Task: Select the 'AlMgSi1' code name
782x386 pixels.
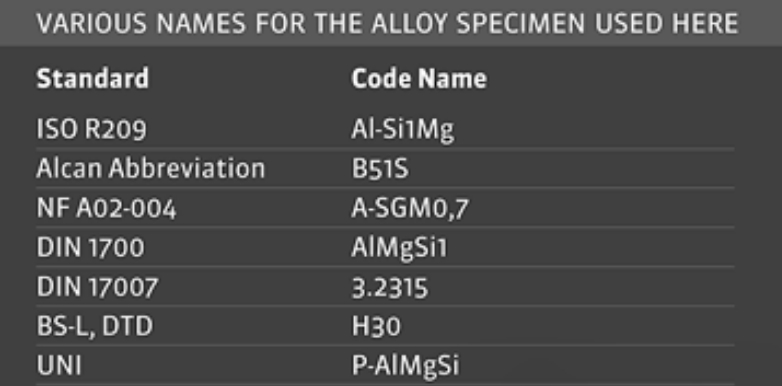Action: point(399,249)
